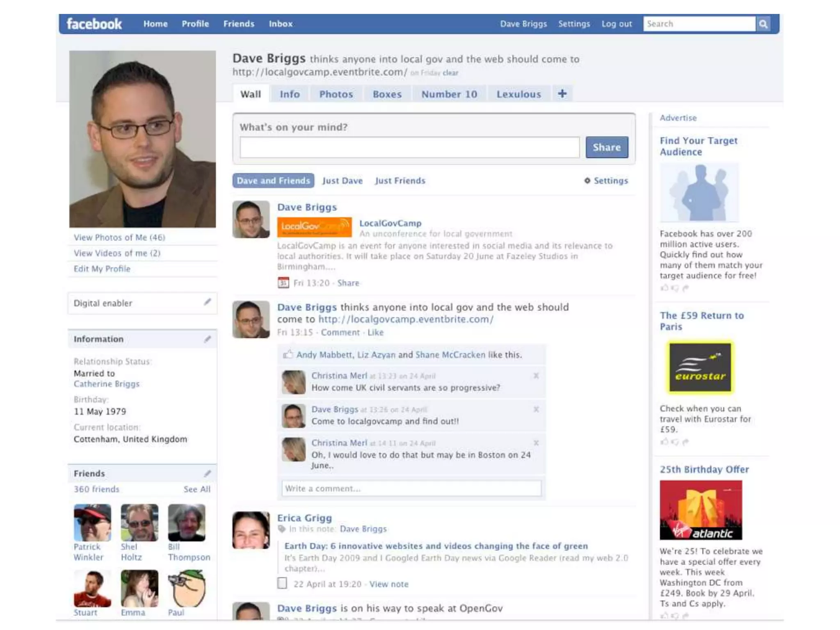The height and width of the screenshot is (630, 840).
Task: Click the search magnifier icon
Action: 763,24
